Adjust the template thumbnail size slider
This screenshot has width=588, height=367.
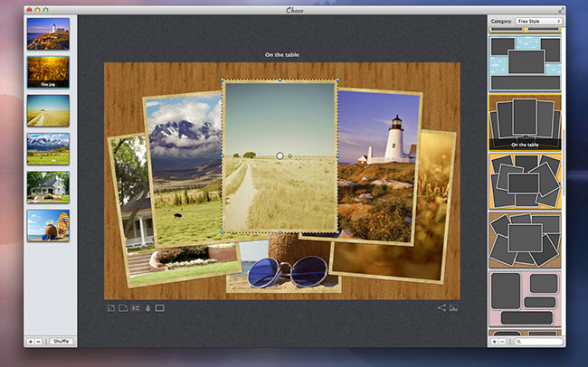coord(526,30)
